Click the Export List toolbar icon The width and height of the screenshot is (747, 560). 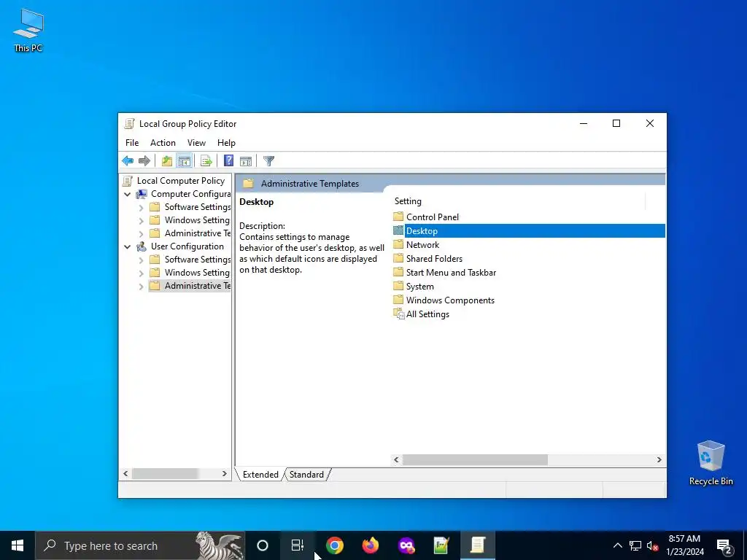(x=206, y=161)
